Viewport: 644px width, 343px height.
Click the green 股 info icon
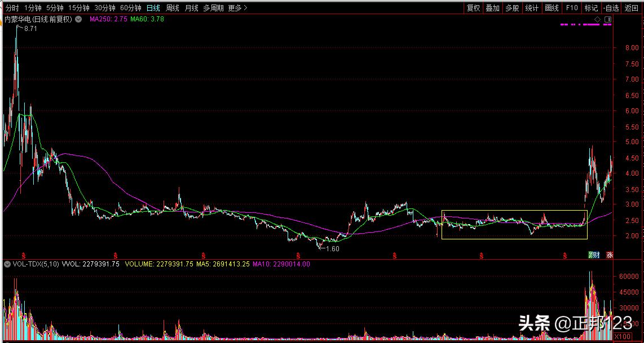coord(590,255)
